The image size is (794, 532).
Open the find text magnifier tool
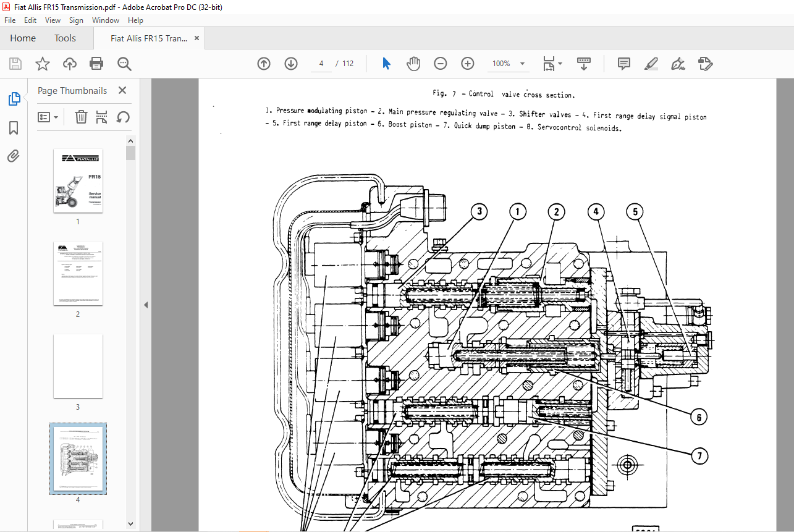point(124,64)
